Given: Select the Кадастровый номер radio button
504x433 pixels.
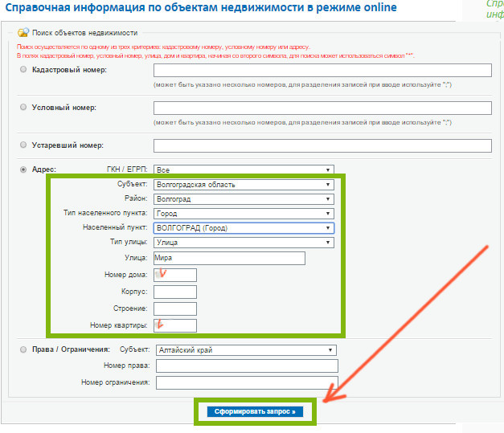Looking at the screenshot, I should 23,71.
